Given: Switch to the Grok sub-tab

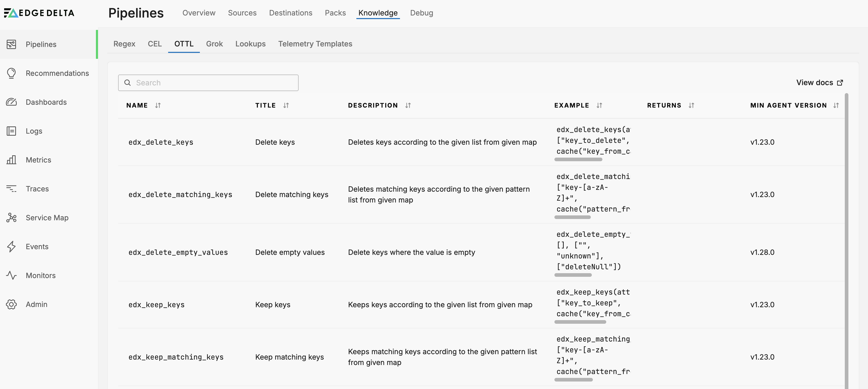Looking at the screenshot, I should pyautogui.click(x=215, y=44).
